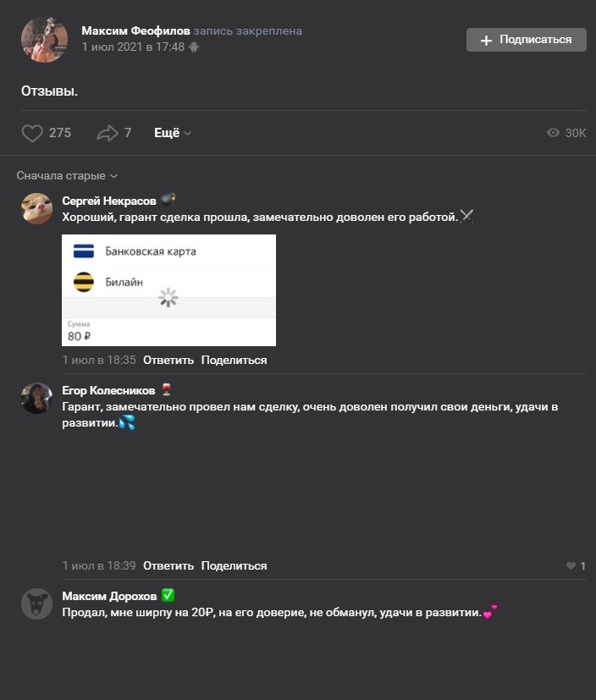Screen dimensions: 596x700
Task: Like Егор Колесников's comment via the heart
Action: tap(571, 565)
